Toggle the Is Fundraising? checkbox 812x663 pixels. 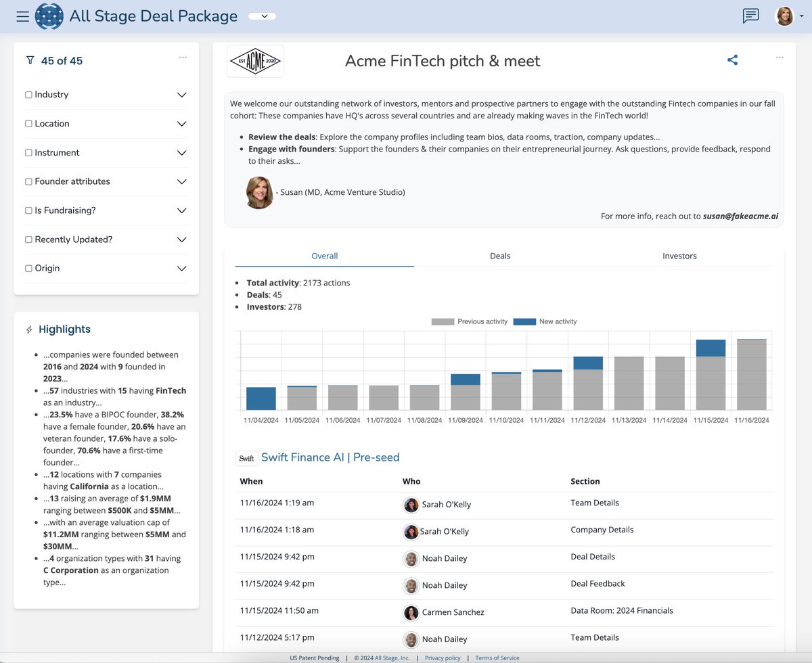29,210
